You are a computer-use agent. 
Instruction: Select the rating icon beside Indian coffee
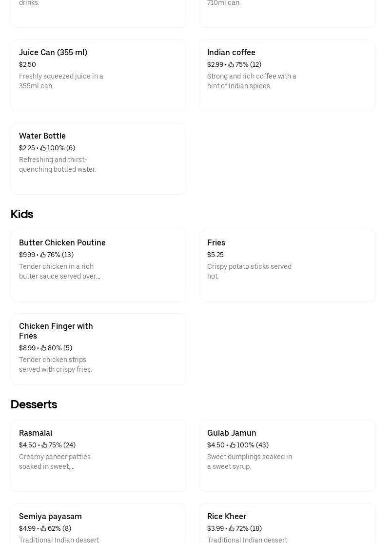click(231, 64)
